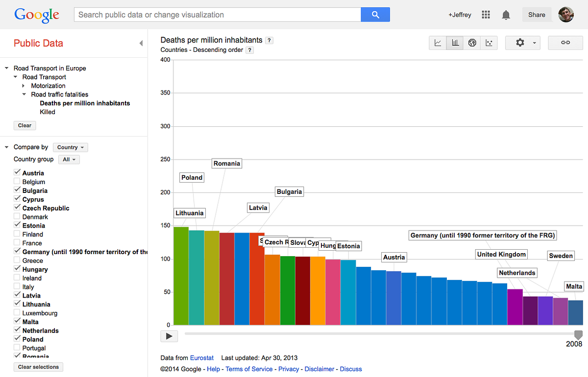Uncheck the Poland checkbox
Image resolution: width=588 pixels, height=377 pixels.
[x=17, y=339]
